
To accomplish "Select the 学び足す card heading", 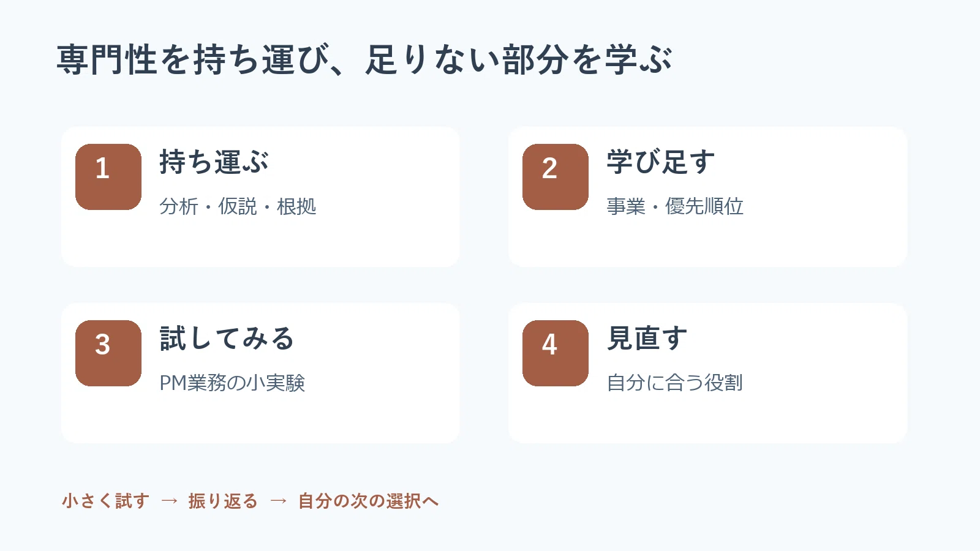I will (x=661, y=162).
